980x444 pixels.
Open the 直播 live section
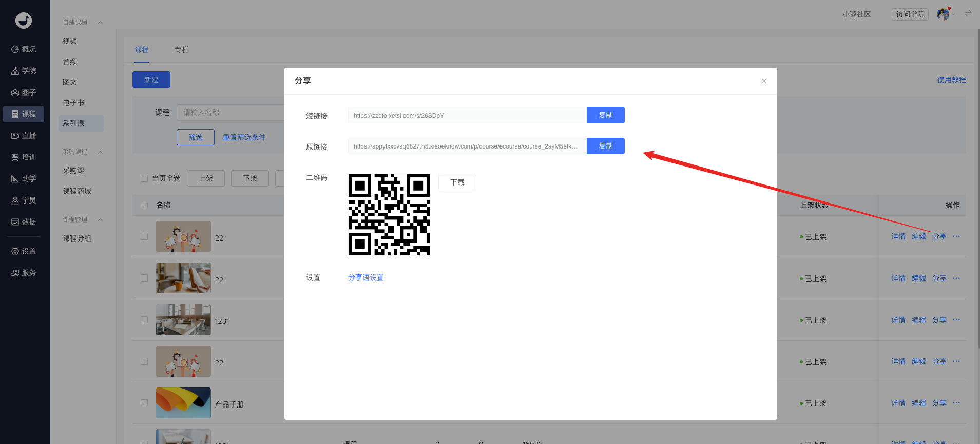coord(24,136)
